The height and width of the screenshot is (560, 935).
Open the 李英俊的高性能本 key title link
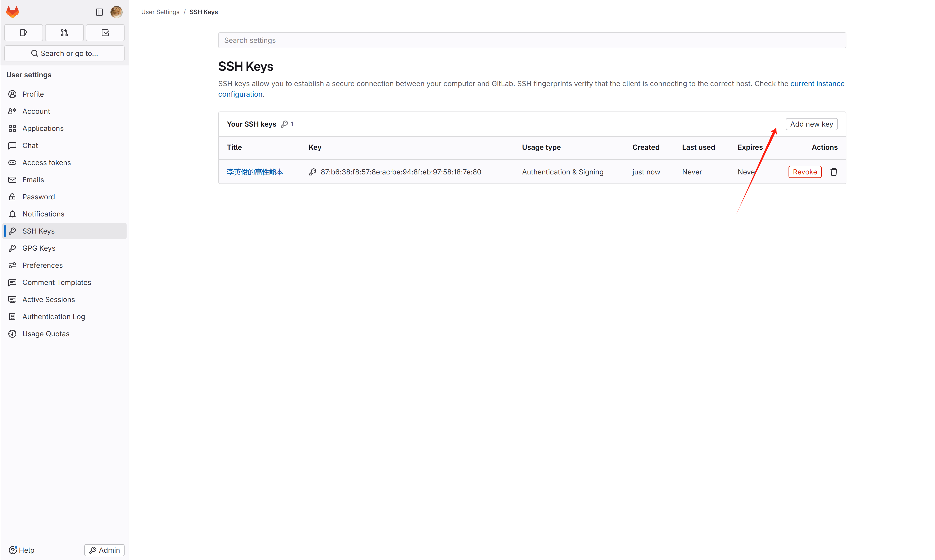[x=255, y=172]
